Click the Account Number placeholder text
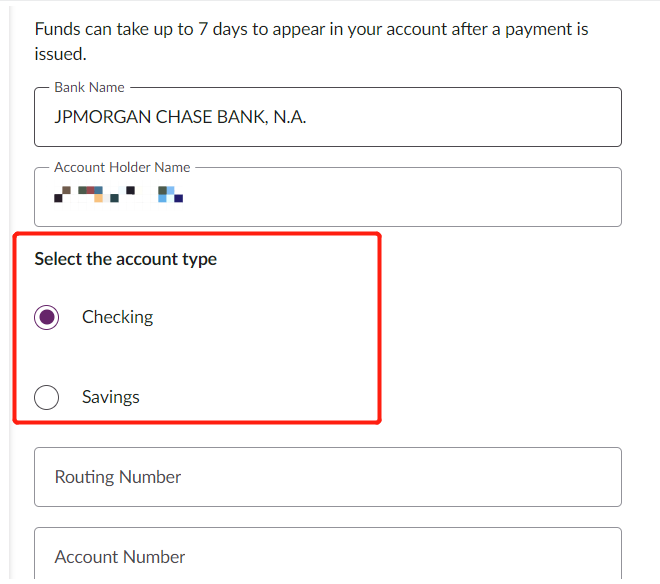 tap(120, 557)
